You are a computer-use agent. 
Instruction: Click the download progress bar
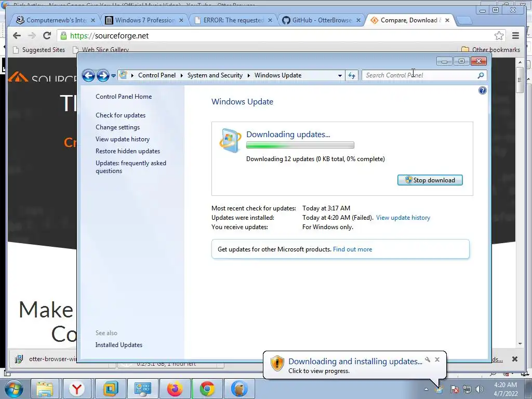tap(300, 145)
